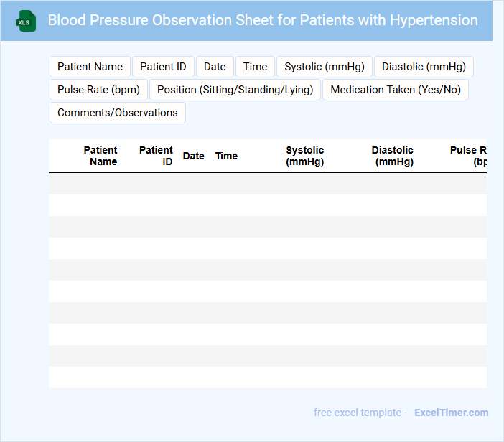
Task: Click the Date column header
Action: (x=193, y=156)
